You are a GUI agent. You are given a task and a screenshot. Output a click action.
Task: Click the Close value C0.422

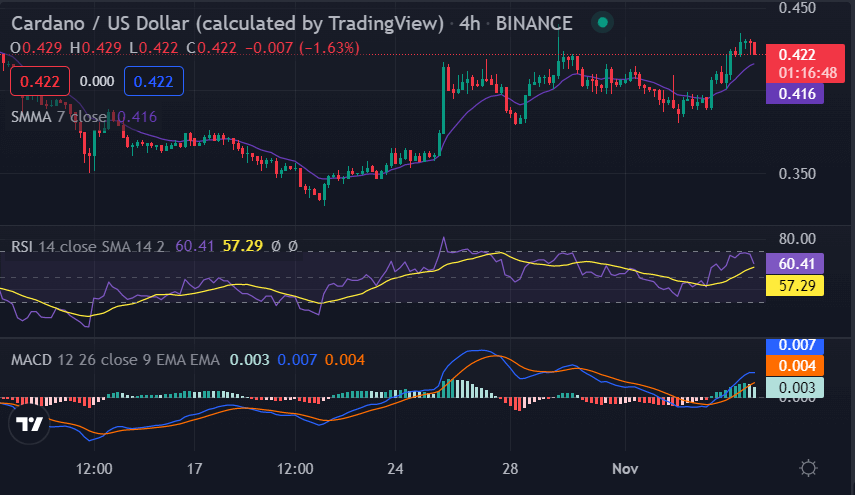point(212,48)
